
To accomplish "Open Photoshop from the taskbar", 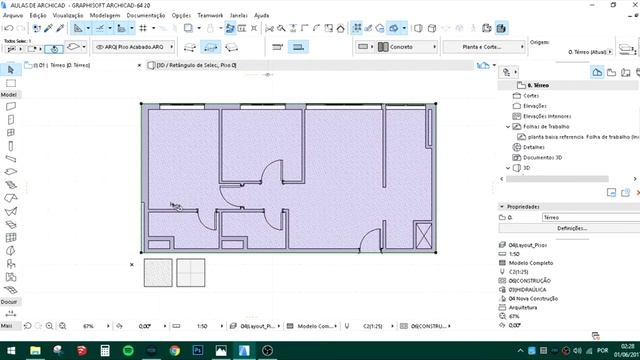I will click(x=198, y=351).
